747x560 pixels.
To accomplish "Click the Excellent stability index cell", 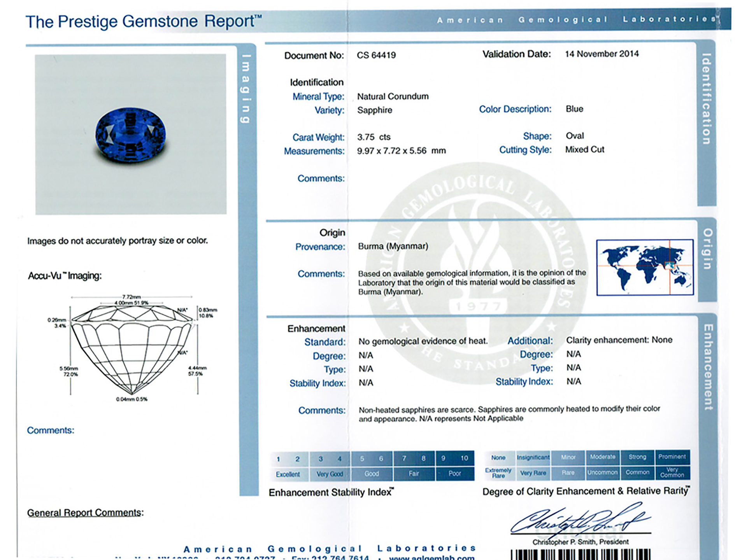I will click(x=288, y=474).
